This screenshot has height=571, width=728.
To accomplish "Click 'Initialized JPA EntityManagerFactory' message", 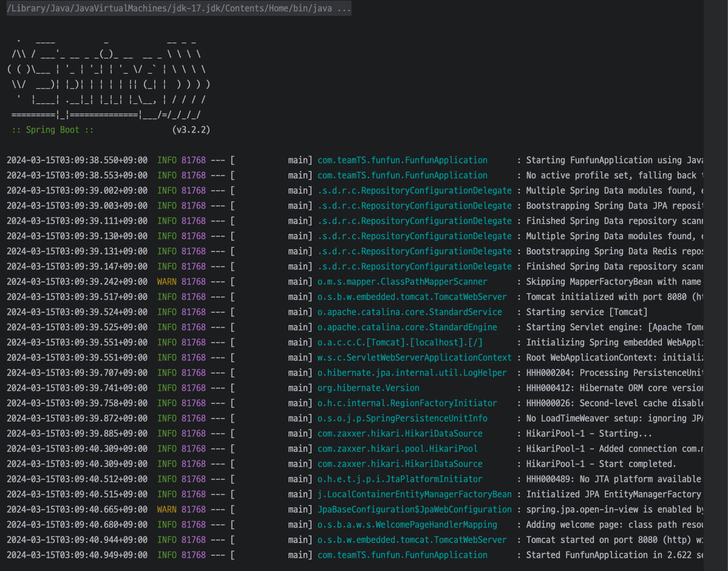I will (x=613, y=494).
